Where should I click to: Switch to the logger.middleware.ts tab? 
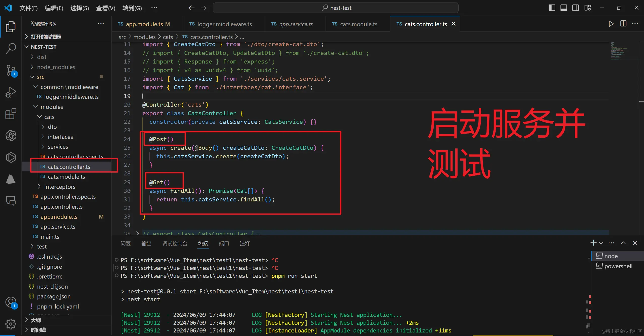[223, 24]
